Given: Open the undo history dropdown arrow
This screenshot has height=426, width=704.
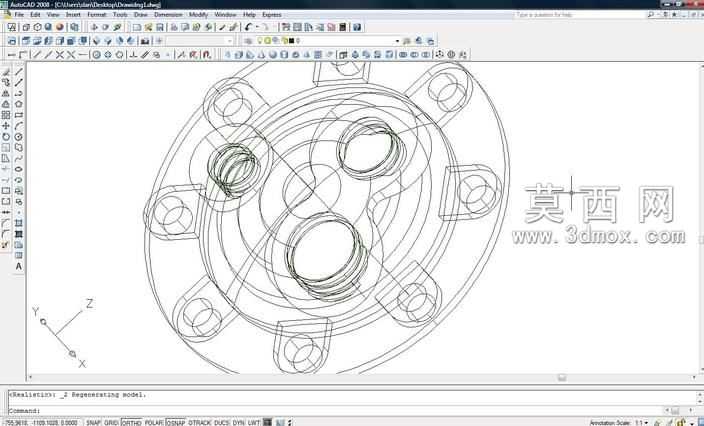Looking at the screenshot, I should [257, 27].
